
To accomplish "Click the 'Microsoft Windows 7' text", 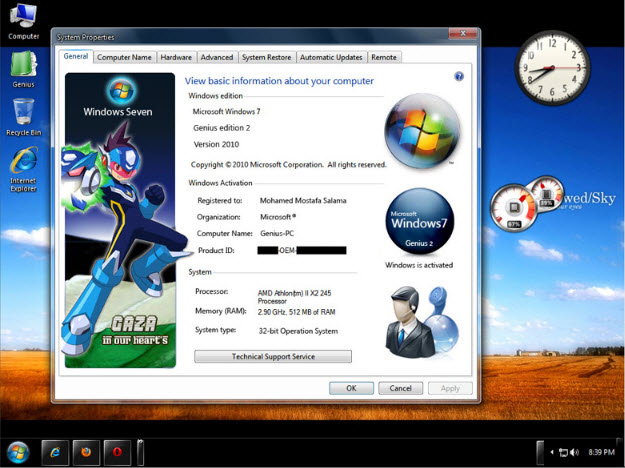I will point(226,112).
